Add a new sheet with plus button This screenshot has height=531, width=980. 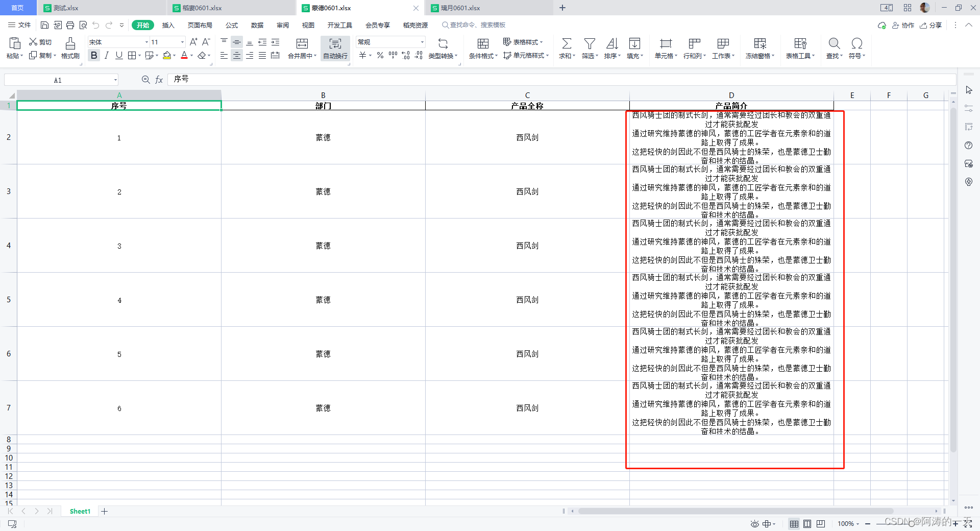[x=105, y=511]
